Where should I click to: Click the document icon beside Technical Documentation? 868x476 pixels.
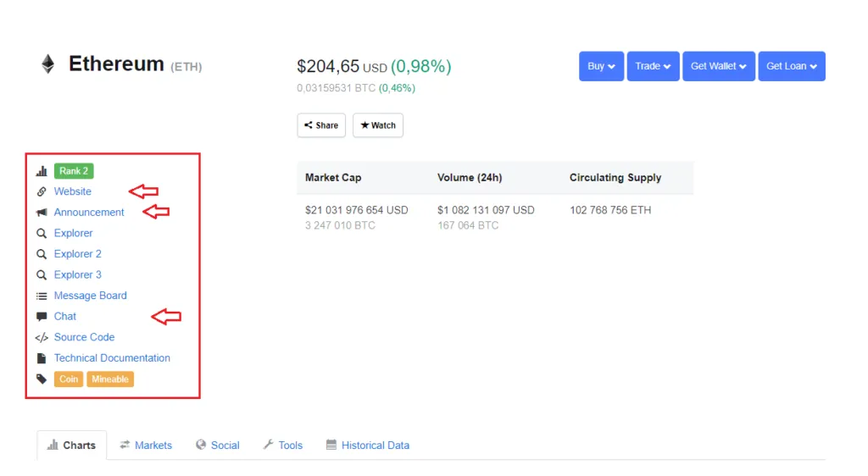pyautogui.click(x=42, y=358)
